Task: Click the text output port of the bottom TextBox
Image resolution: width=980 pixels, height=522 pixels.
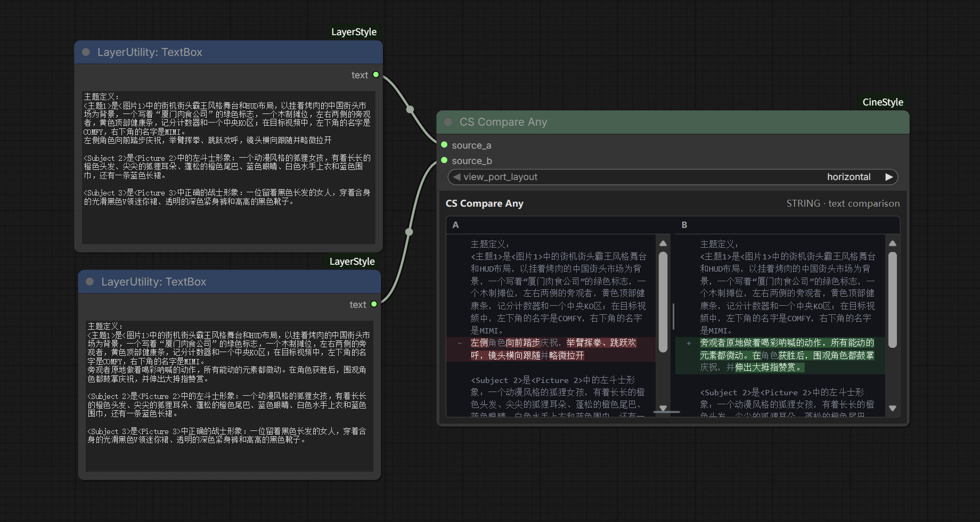Action: point(374,304)
